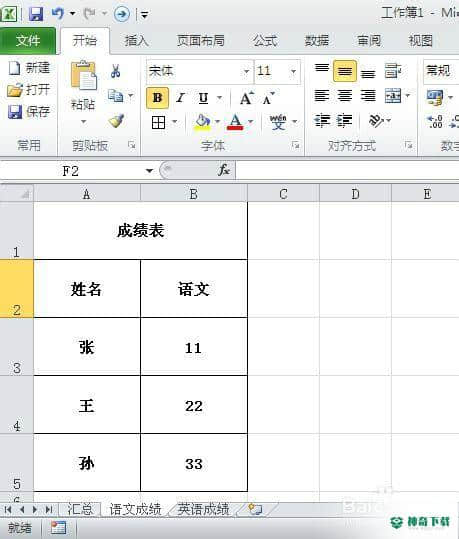The height and width of the screenshot is (539, 459).
Task: Click the Merge and Center icon
Action: tap(393, 96)
